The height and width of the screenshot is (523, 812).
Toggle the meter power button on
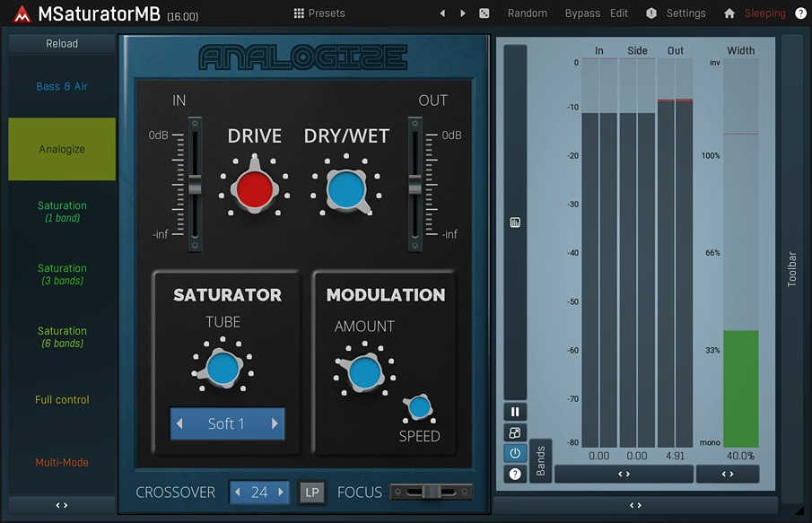pyautogui.click(x=514, y=453)
